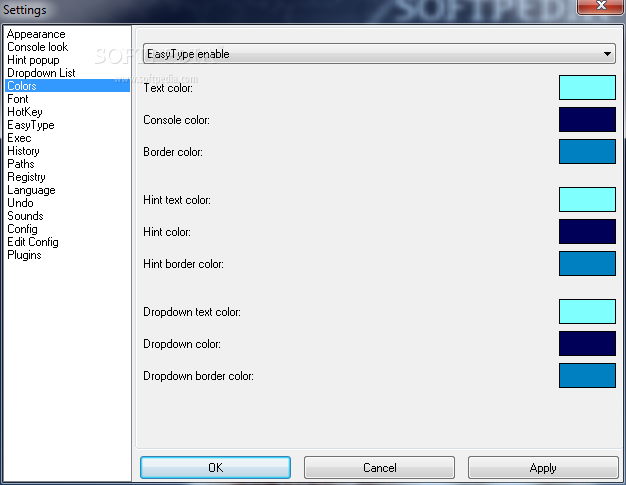Click the Cancel button
Image resolution: width=626 pixels, height=485 pixels.
379,467
